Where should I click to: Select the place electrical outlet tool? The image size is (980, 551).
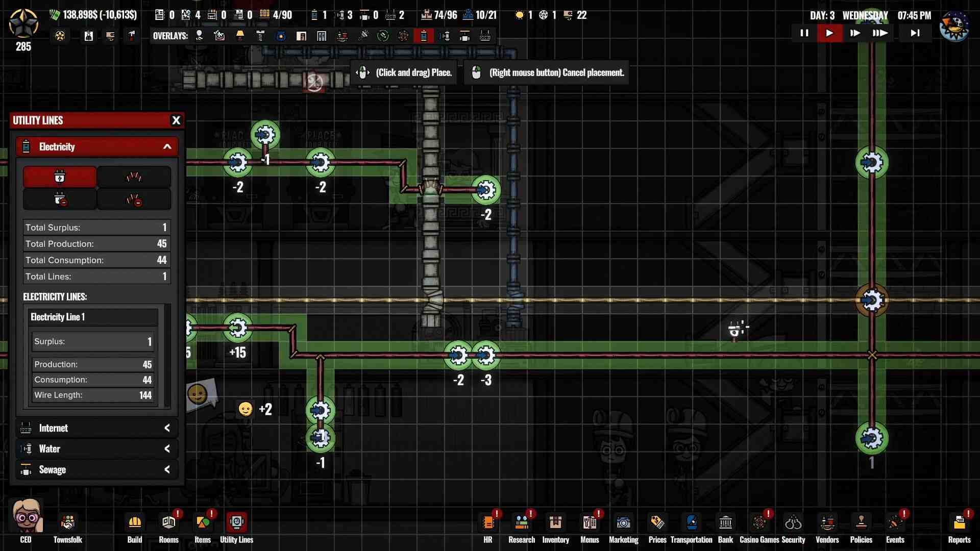[60, 177]
